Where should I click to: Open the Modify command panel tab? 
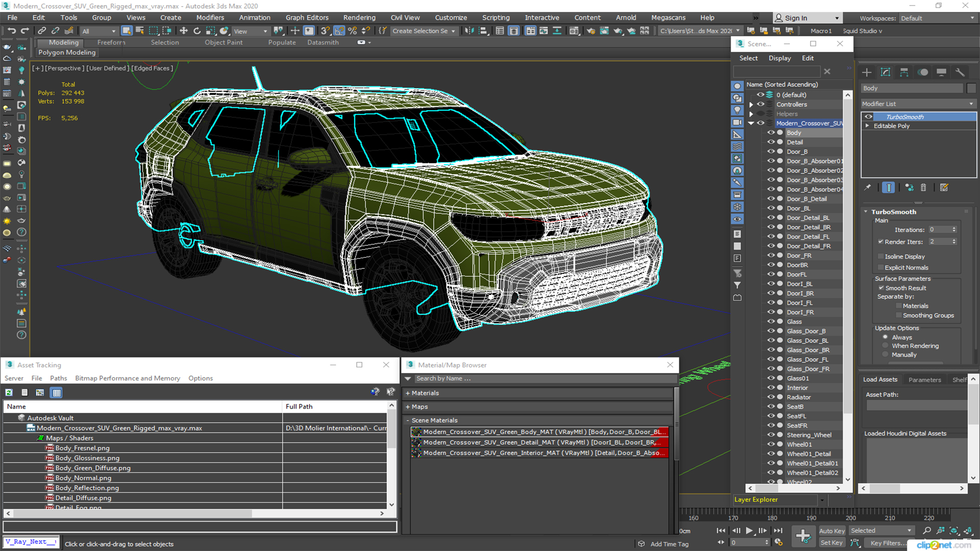click(x=886, y=72)
